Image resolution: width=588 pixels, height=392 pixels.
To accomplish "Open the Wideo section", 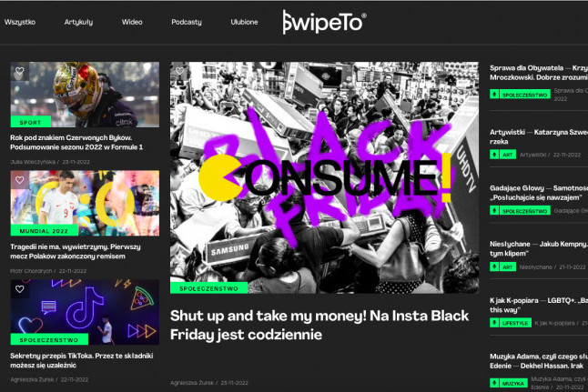I will (132, 22).
